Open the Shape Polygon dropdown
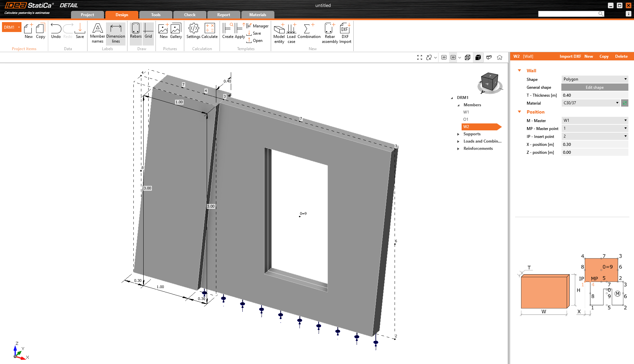This screenshot has height=364, width=634. click(x=594, y=79)
